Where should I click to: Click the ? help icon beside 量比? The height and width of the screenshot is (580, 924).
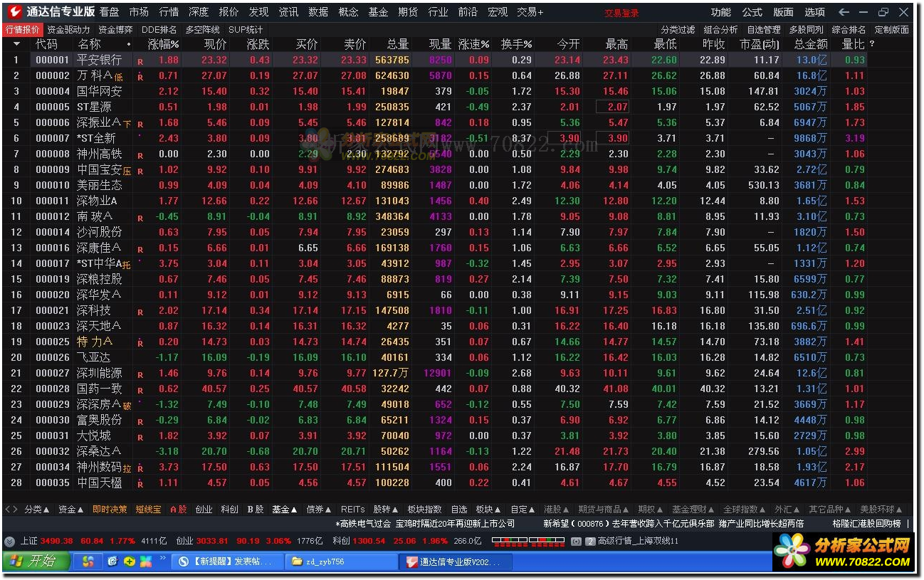point(872,44)
